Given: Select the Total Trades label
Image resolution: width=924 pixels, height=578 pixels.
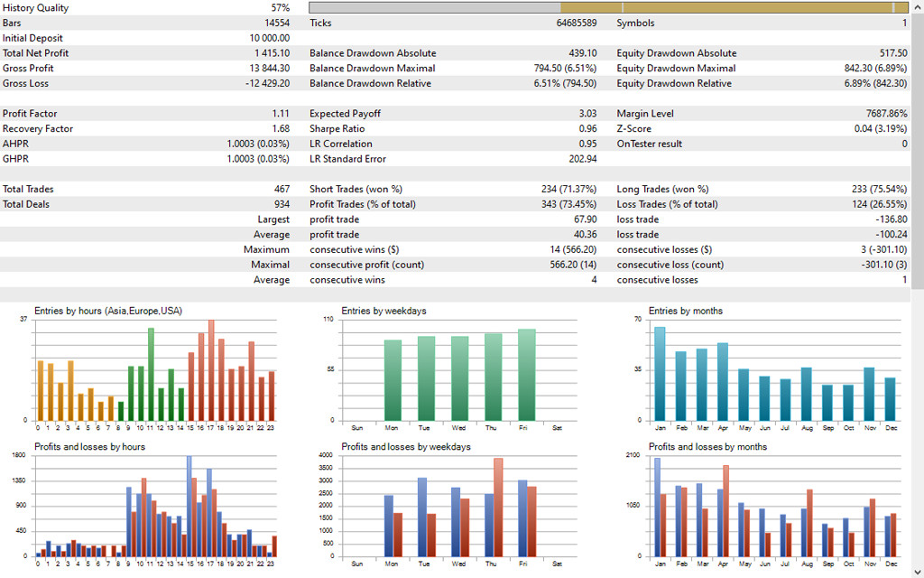Looking at the screenshot, I should (28, 190).
